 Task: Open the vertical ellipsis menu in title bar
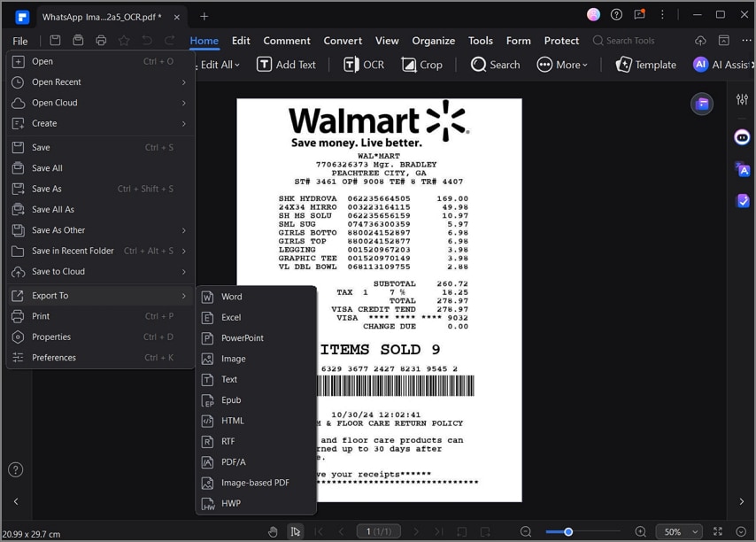point(662,15)
